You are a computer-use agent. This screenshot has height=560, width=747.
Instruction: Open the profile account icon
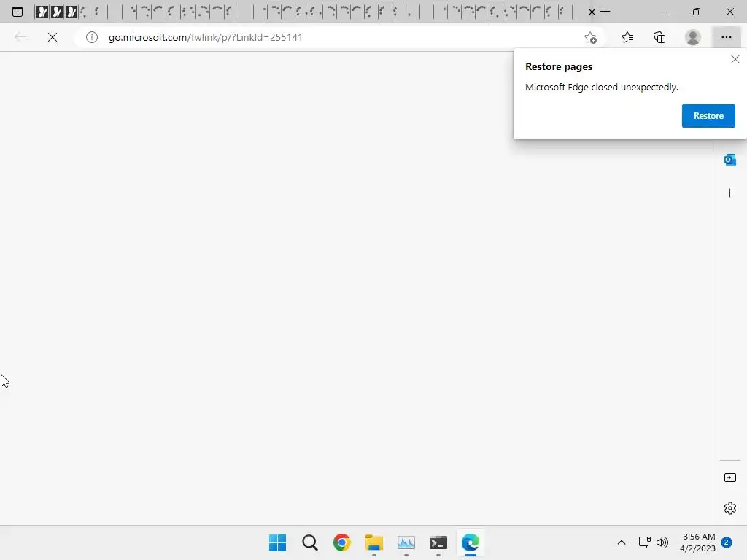click(693, 37)
